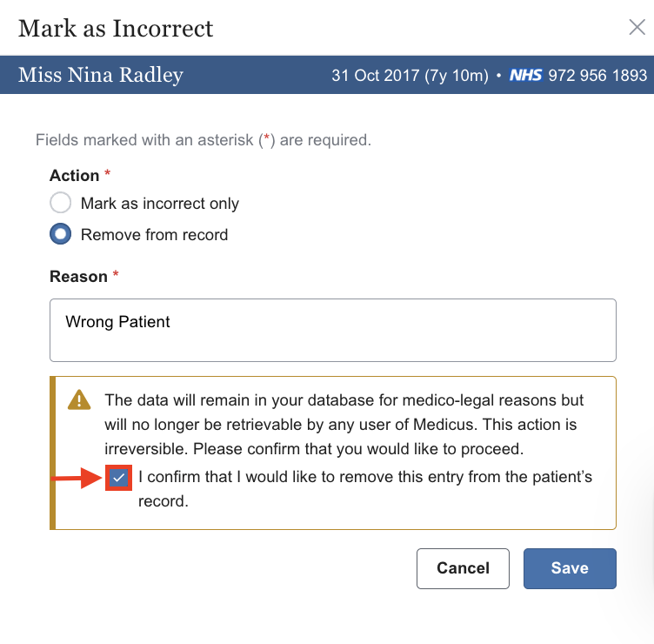Image resolution: width=654 pixels, height=644 pixels.
Task: Click the "Wrong Patient" text in Reason box
Action: [x=118, y=322]
